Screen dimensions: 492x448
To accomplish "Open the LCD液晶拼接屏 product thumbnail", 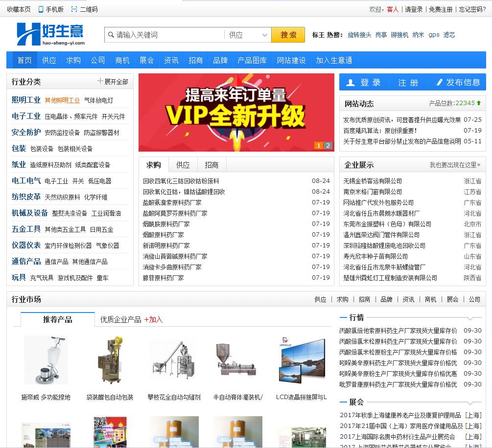I will click(x=302, y=360).
